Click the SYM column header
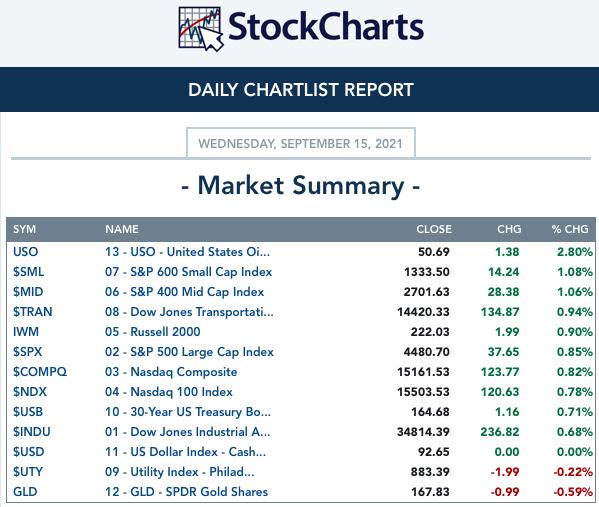 pos(24,229)
